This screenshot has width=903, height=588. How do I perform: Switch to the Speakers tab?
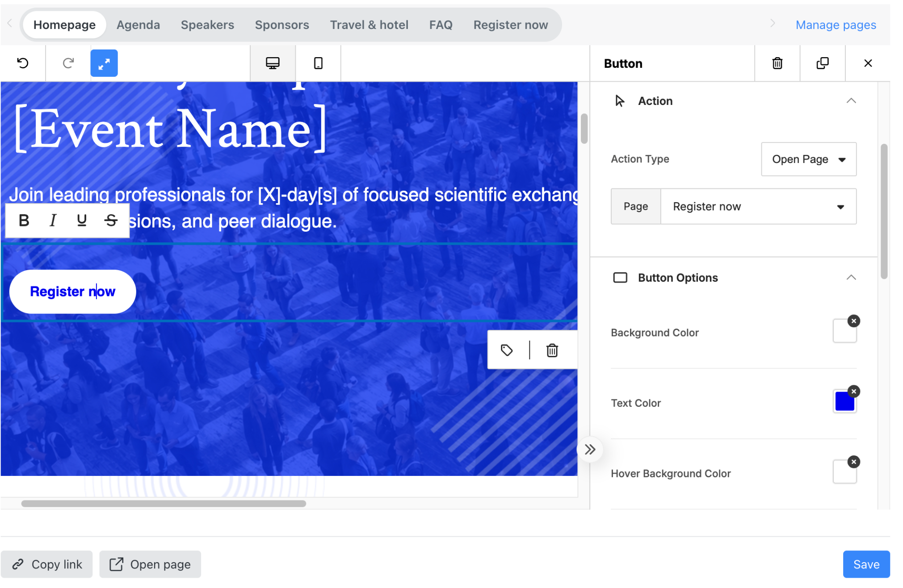[207, 25]
